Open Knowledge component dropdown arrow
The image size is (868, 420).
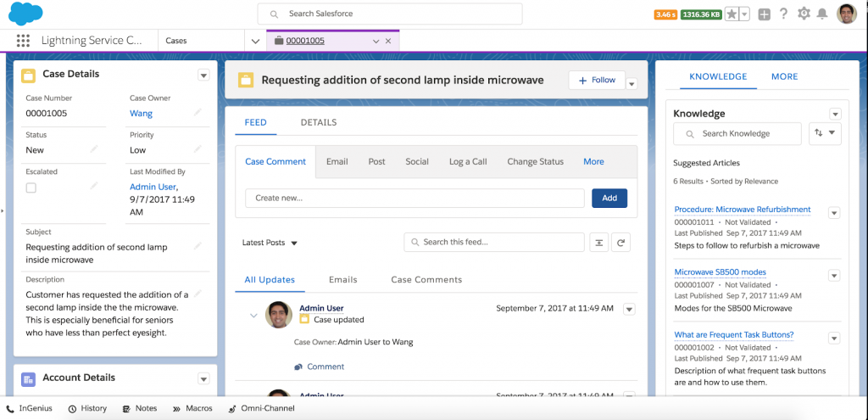[x=835, y=115]
